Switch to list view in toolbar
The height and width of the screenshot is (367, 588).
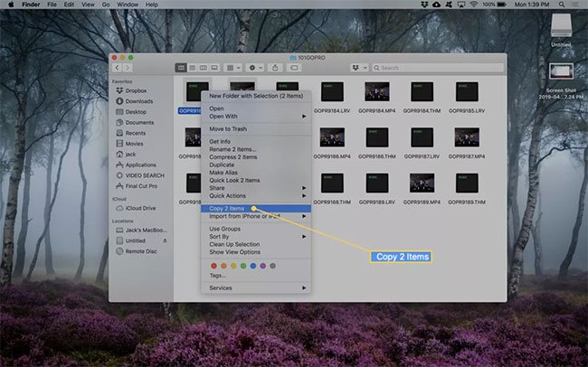click(x=192, y=68)
